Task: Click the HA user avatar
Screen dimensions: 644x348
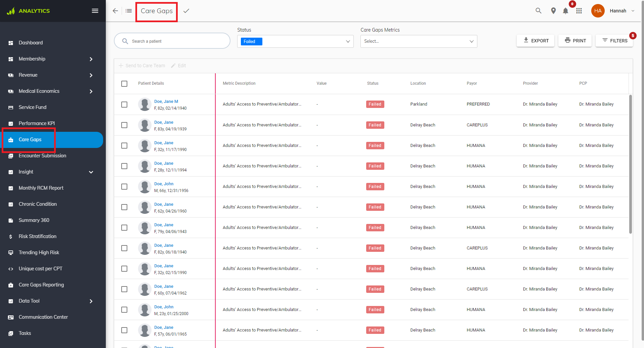Action: pos(598,11)
